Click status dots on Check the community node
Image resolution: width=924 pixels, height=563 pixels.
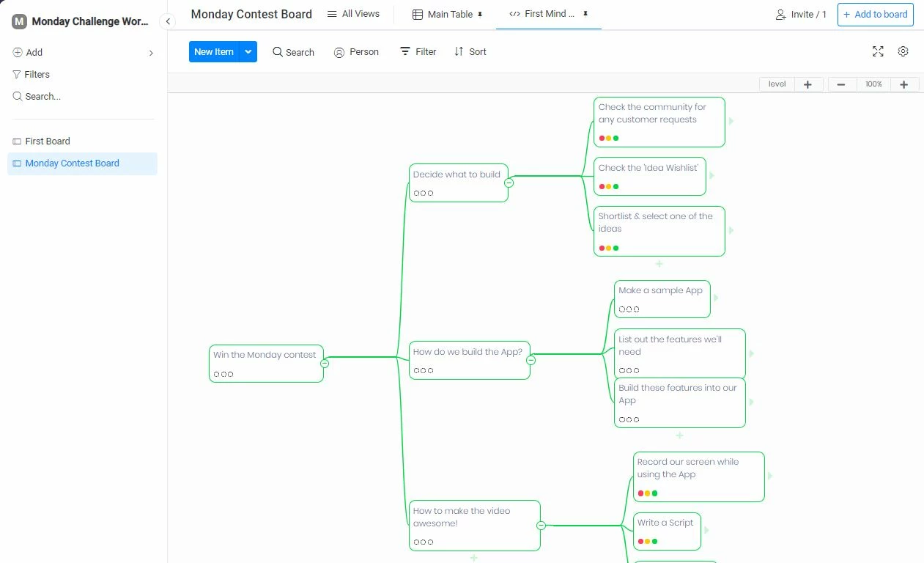[x=609, y=139]
